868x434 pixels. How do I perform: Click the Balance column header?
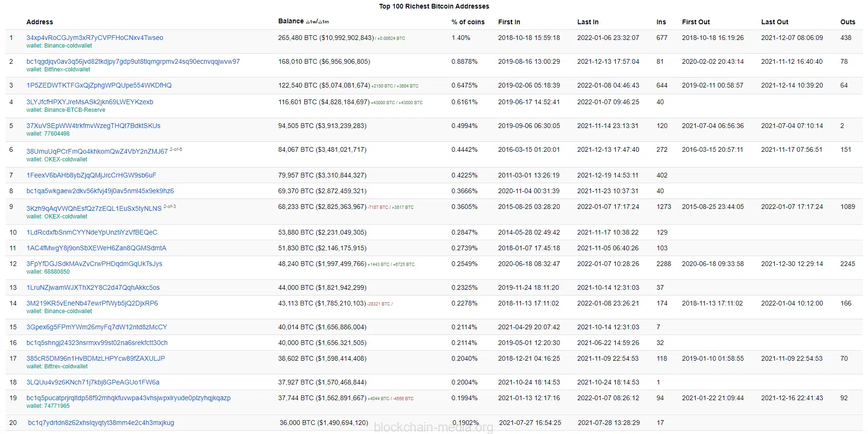point(291,21)
